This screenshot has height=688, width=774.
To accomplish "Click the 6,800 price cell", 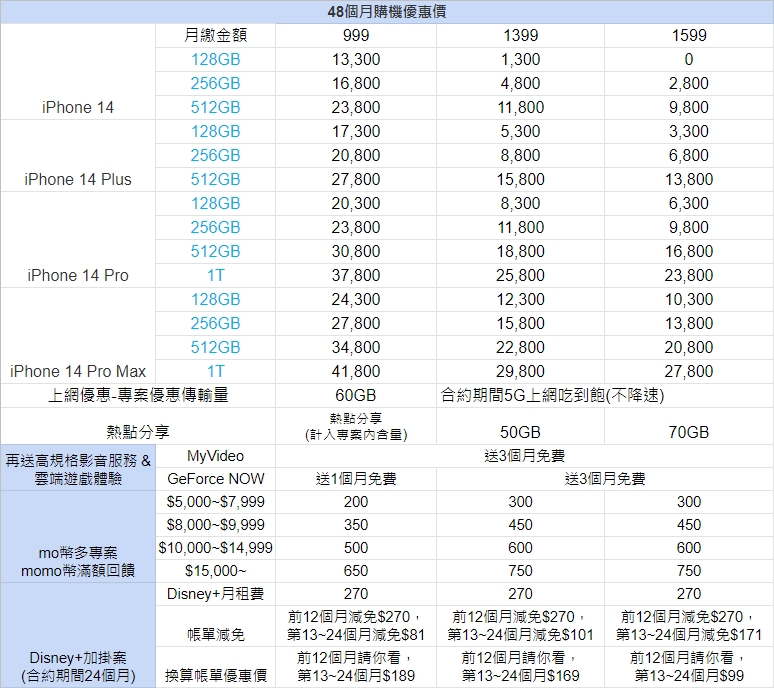I will tap(689, 155).
